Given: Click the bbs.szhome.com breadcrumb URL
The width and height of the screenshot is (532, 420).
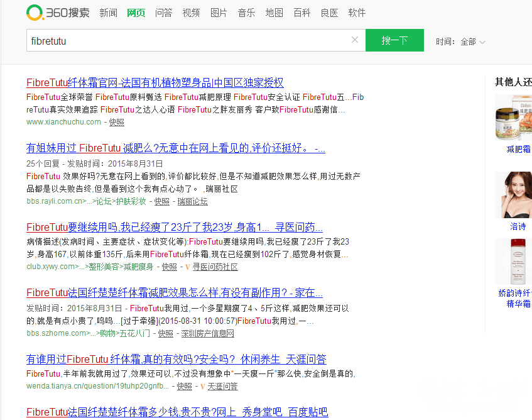Looking at the screenshot, I should [88, 333].
